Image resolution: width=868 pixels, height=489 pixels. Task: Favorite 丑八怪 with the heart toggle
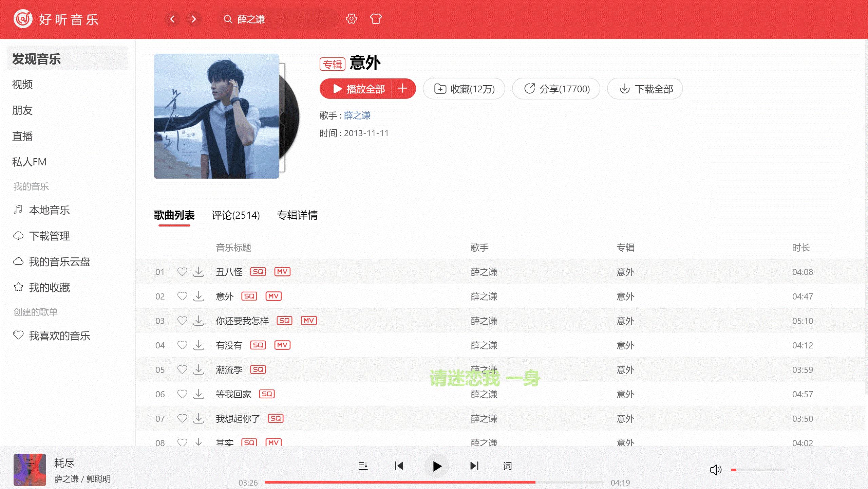coord(182,272)
